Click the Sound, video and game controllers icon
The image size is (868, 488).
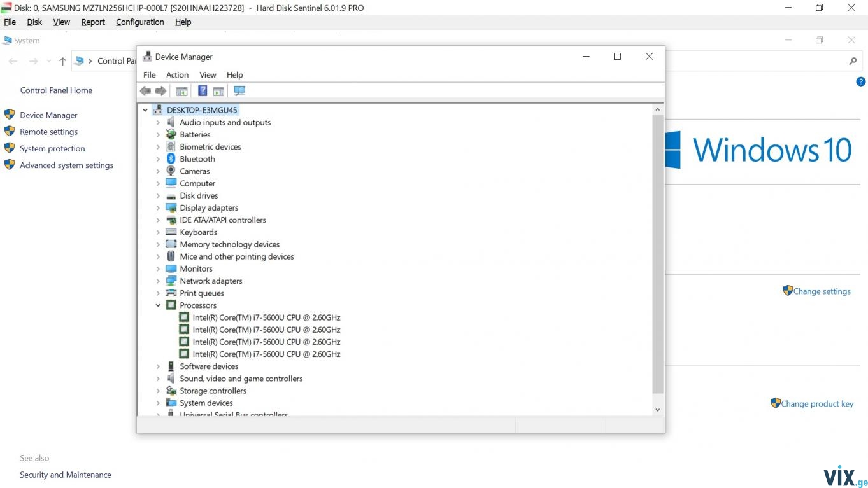[171, 379]
